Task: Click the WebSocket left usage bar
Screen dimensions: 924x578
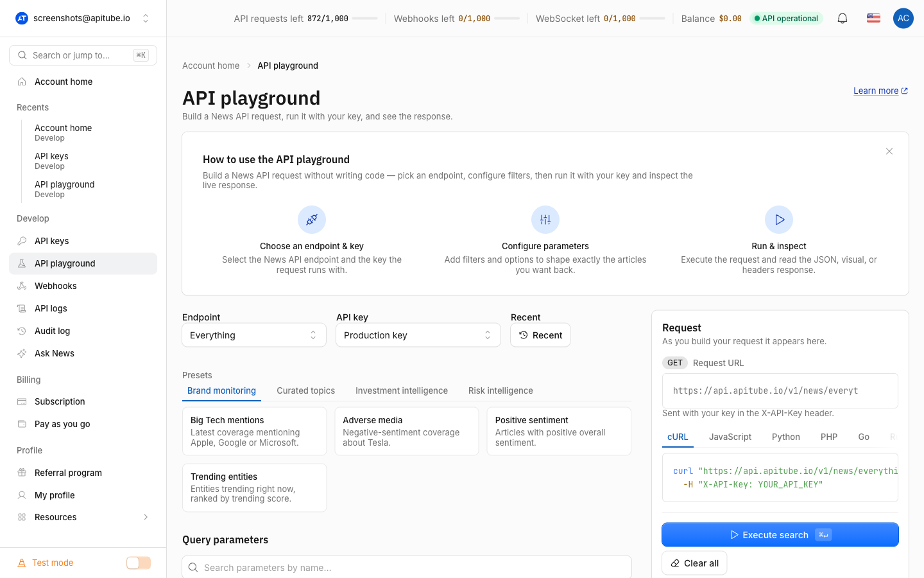Action: [x=653, y=19]
